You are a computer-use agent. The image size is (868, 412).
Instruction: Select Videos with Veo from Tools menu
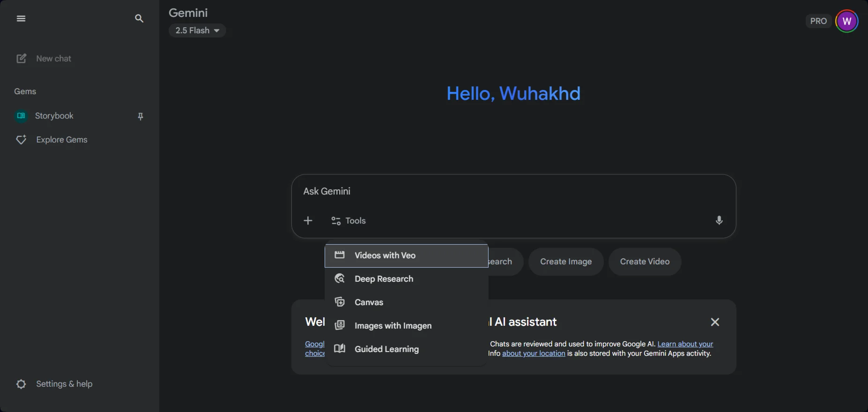coord(407,255)
